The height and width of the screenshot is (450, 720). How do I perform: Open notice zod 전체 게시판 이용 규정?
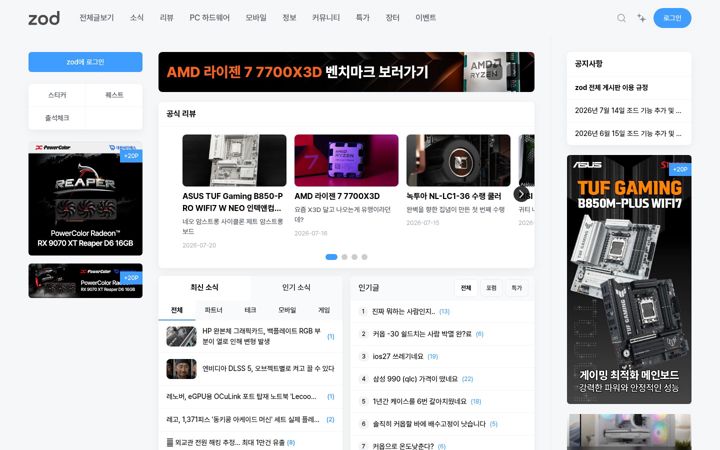[611, 87]
